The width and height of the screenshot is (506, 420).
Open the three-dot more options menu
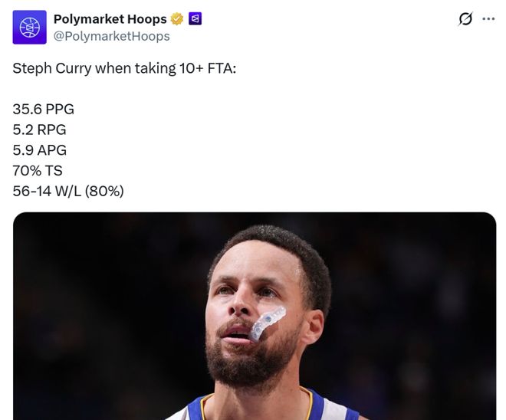click(x=488, y=20)
